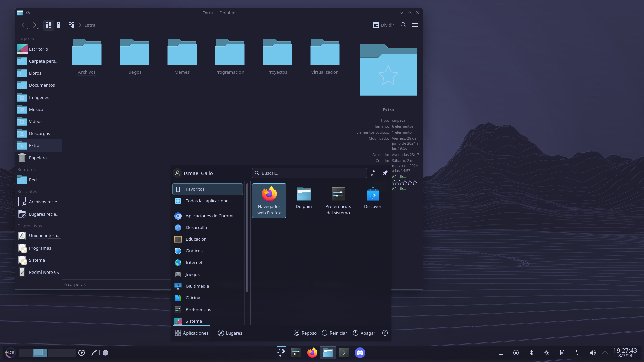Open Documentos in sidebar
Viewport: 644px width, 362px height.
(39, 85)
